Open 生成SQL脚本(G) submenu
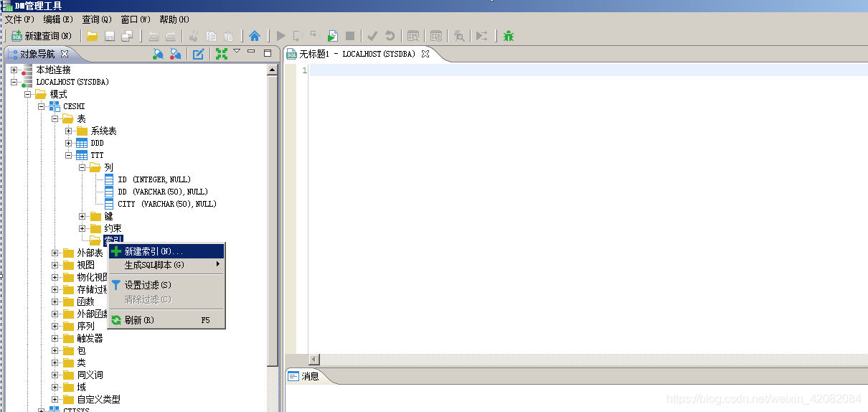This screenshot has height=412, width=868. 166,265
